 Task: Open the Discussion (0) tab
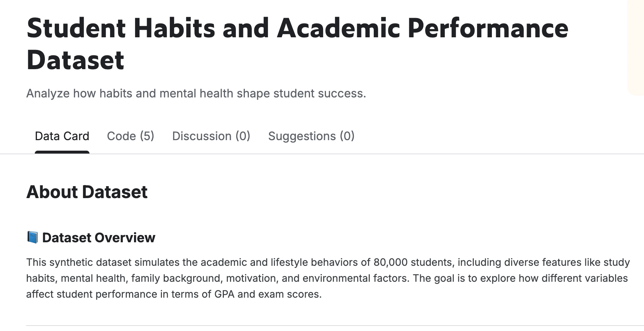211,136
